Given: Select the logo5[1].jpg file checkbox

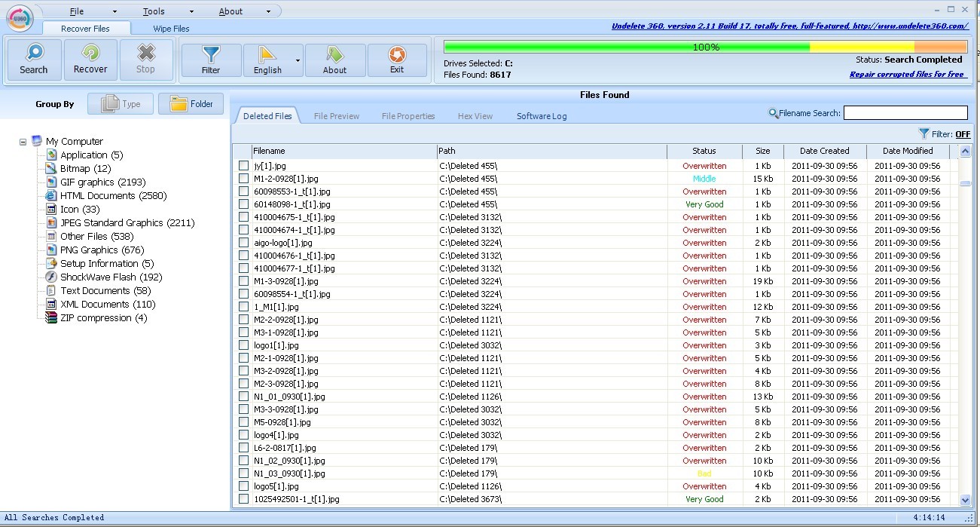Looking at the screenshot, I should pyautogui.click(x=243, y=486).
